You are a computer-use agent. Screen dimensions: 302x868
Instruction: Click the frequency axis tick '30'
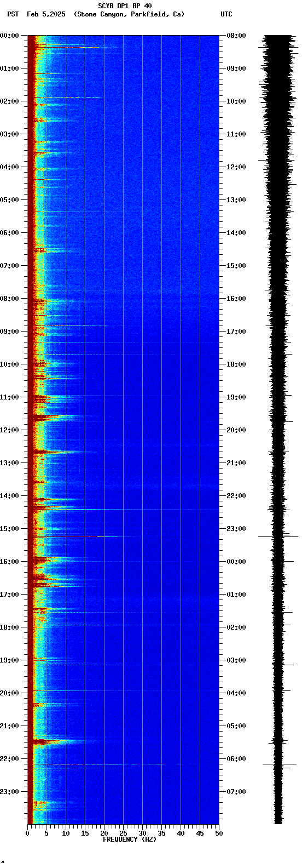[x=142, y=833]
